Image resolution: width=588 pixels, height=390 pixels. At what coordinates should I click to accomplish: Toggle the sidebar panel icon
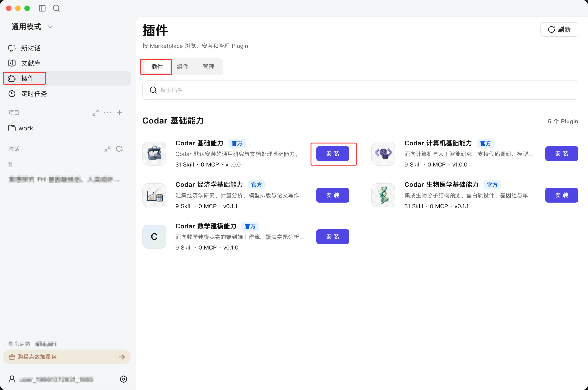42,8
